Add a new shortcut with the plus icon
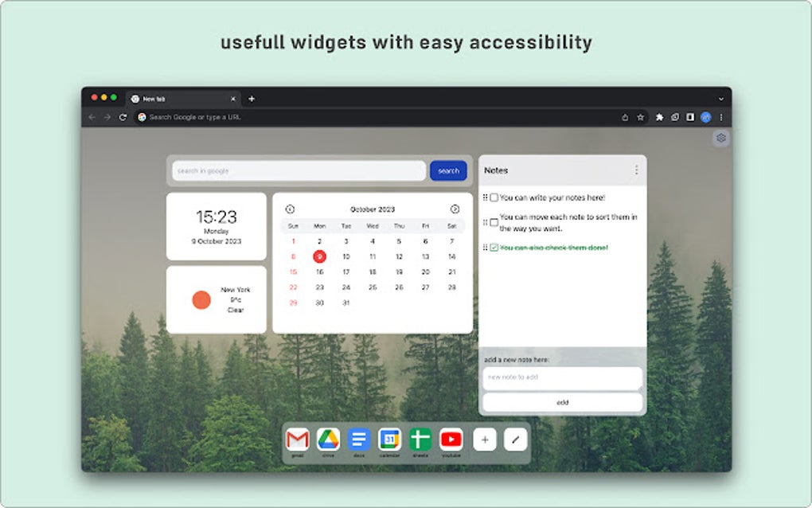The image size is (812, 508). click(483, 439)
